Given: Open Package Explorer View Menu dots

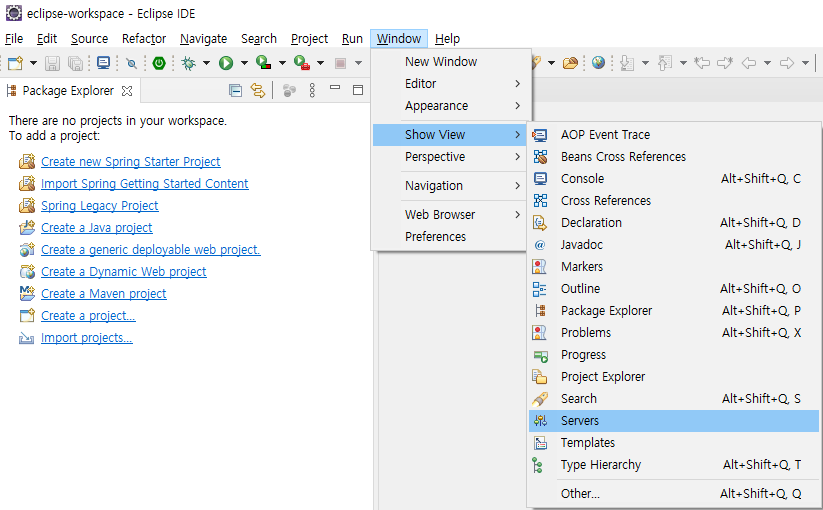Looking at the screenshot, I should click(x=312, y=91).
